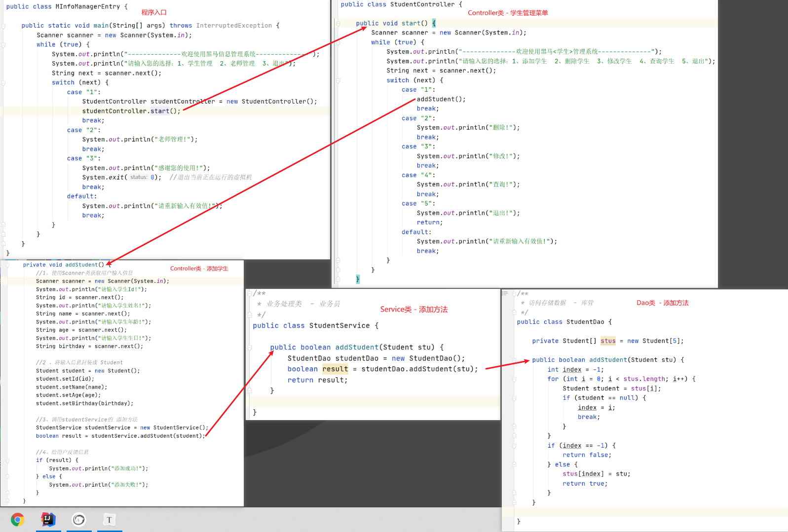
Task: Collapse the start() method in StudentController
Action: coord(338,23)
